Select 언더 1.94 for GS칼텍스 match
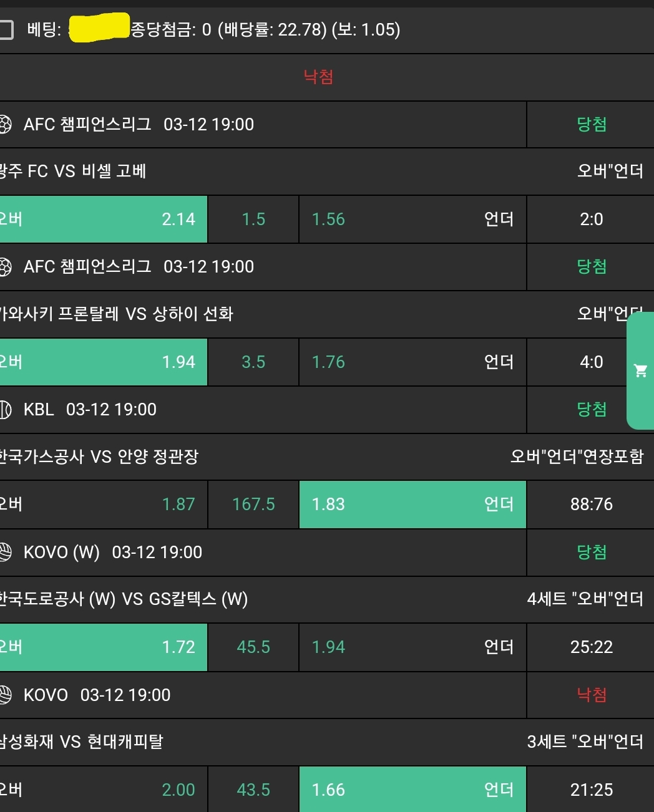 412,647
